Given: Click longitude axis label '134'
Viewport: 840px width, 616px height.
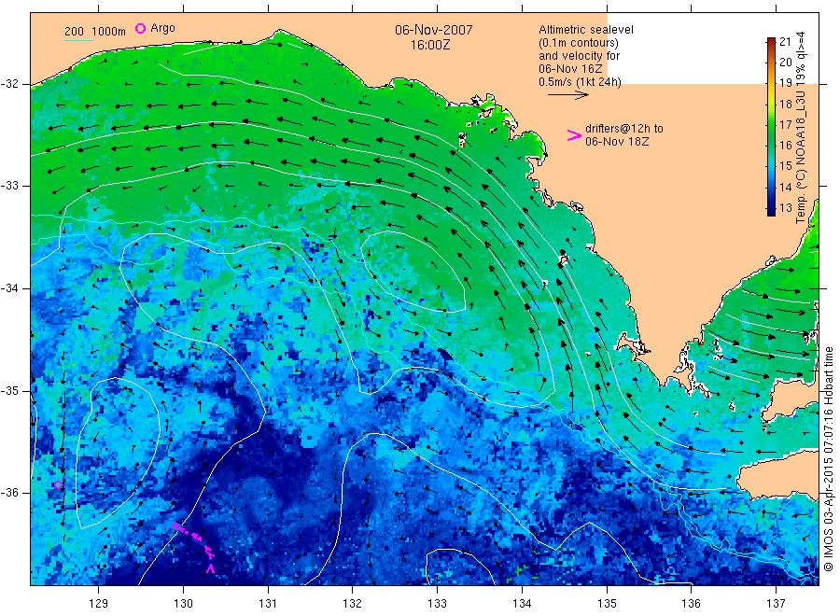Looking at the screenshot, I should click(x=522, y=604).
